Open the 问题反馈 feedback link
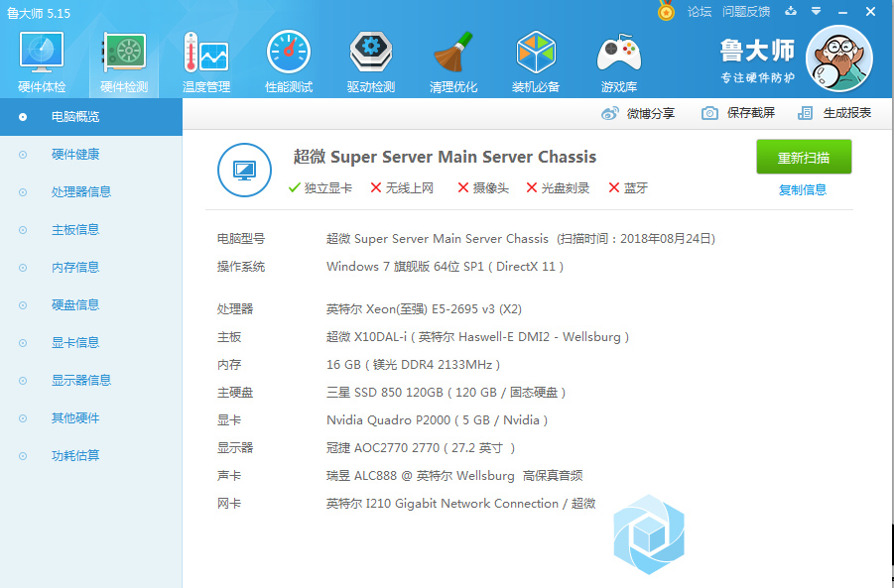894x588 pixels. (746, 11)
